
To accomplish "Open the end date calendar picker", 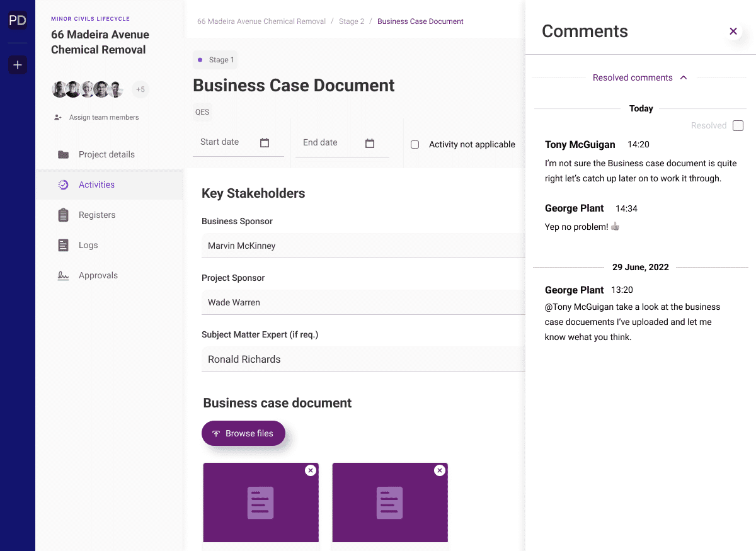I will pos(369,142).
